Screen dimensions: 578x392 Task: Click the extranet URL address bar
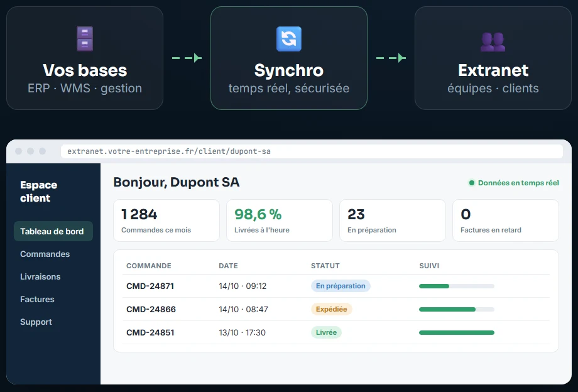coord(312,151)
